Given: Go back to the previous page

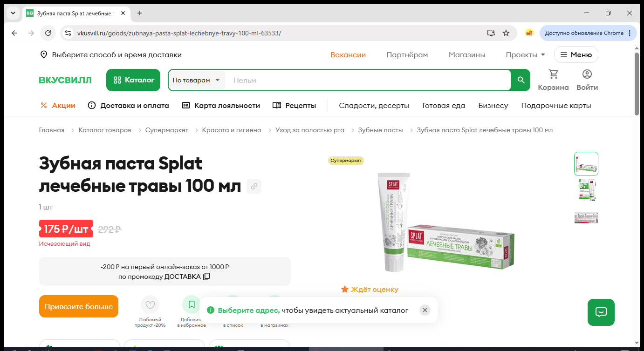Looking at the screenshot, I should coord(14,33).
